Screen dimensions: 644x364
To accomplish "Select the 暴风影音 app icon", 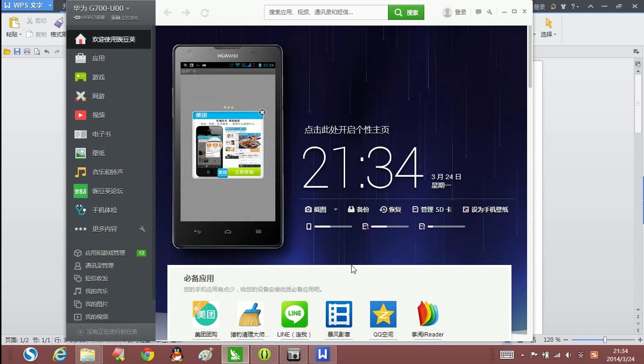I will [339, 314].
